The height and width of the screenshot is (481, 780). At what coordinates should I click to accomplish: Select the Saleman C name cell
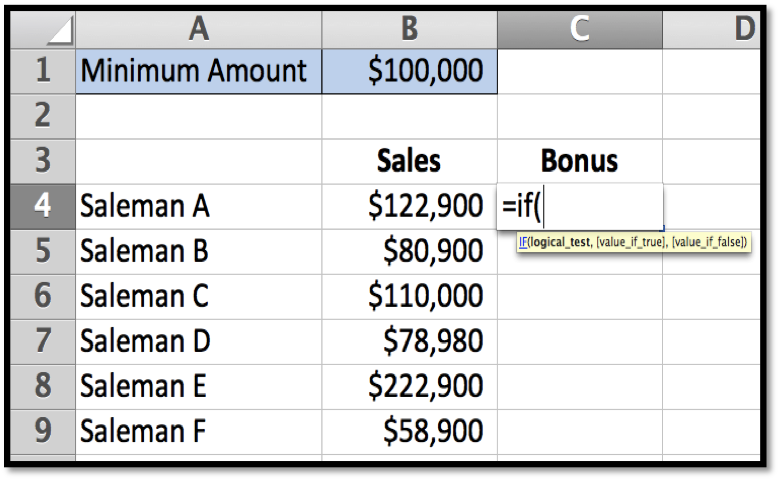198,296
